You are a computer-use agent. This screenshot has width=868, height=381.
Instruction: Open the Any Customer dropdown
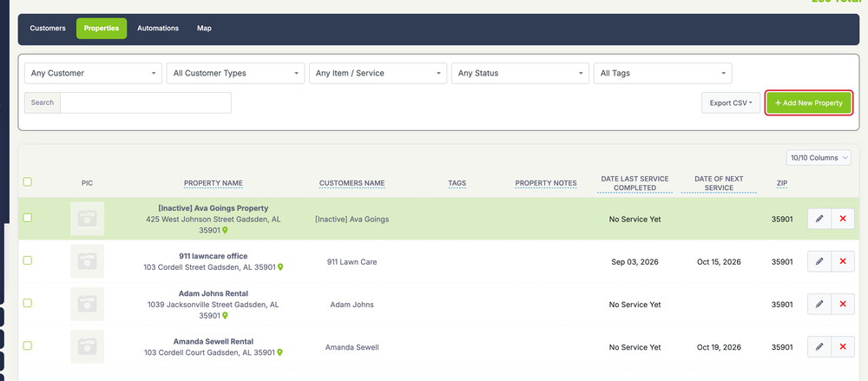pos(93,73)
